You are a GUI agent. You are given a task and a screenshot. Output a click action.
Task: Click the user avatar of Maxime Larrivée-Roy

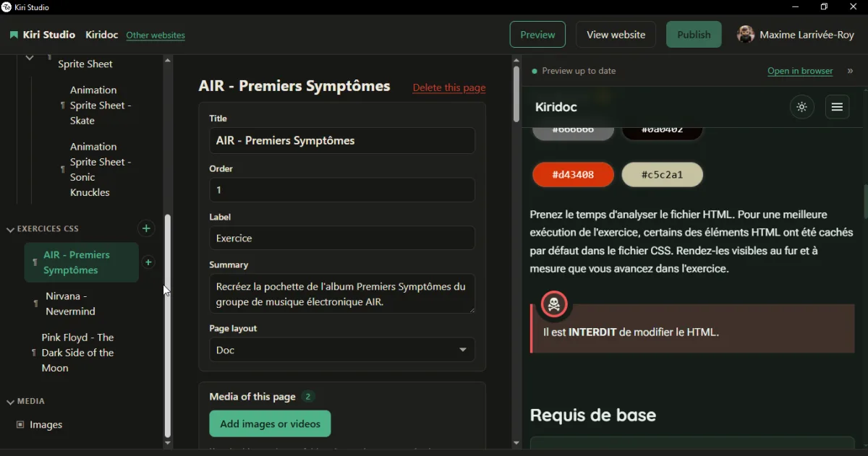746,35
